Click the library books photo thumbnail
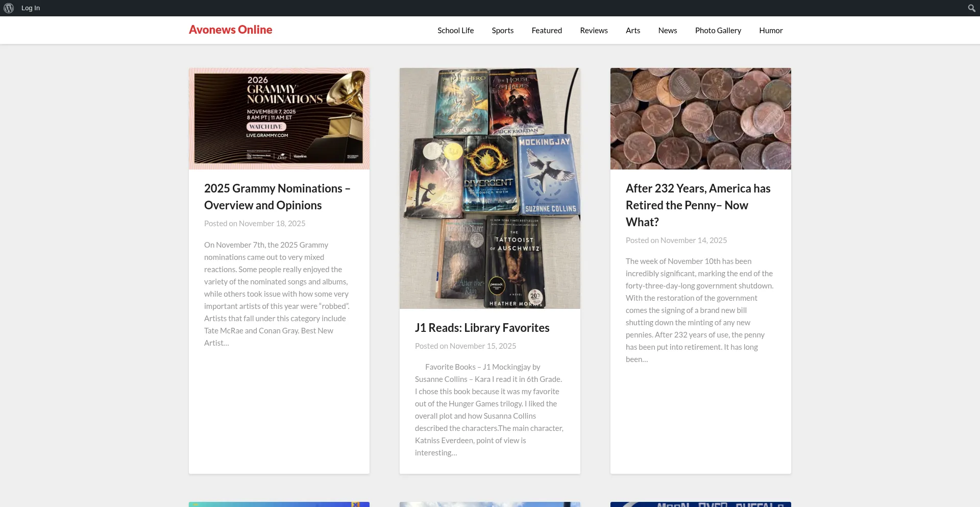This screenshot has height=507, width=980. (489, 188)
